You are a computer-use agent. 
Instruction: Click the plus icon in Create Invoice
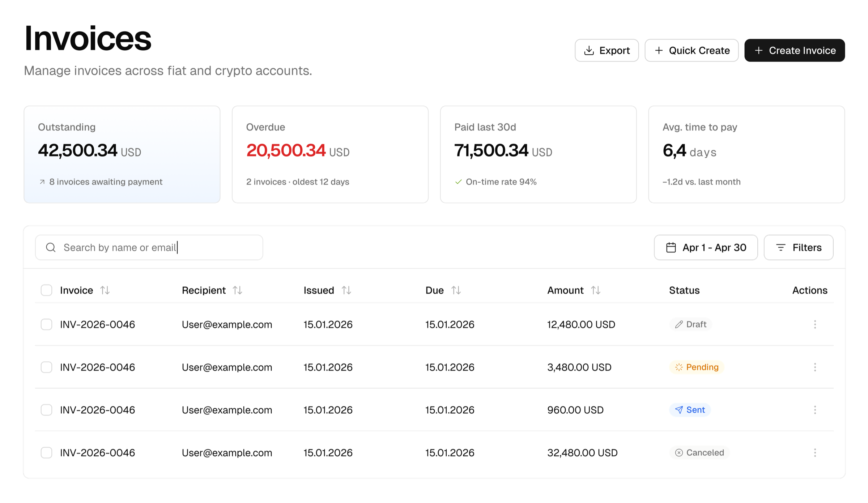[758, 50]
